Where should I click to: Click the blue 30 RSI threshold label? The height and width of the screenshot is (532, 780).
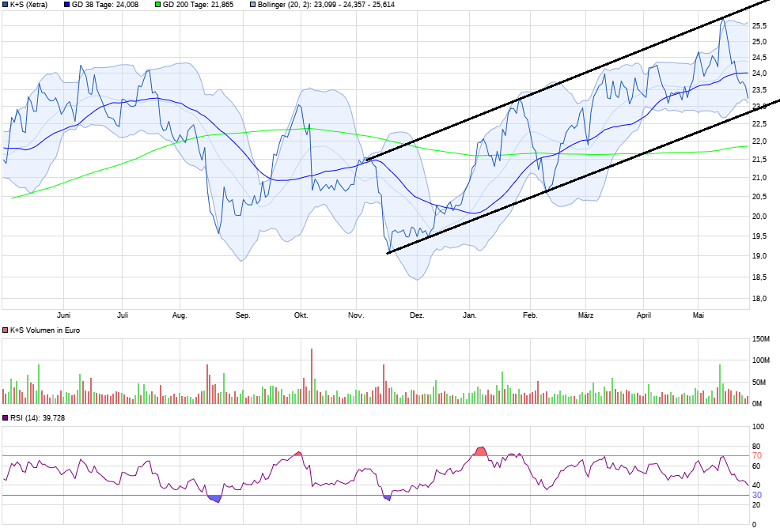[756, 495]
